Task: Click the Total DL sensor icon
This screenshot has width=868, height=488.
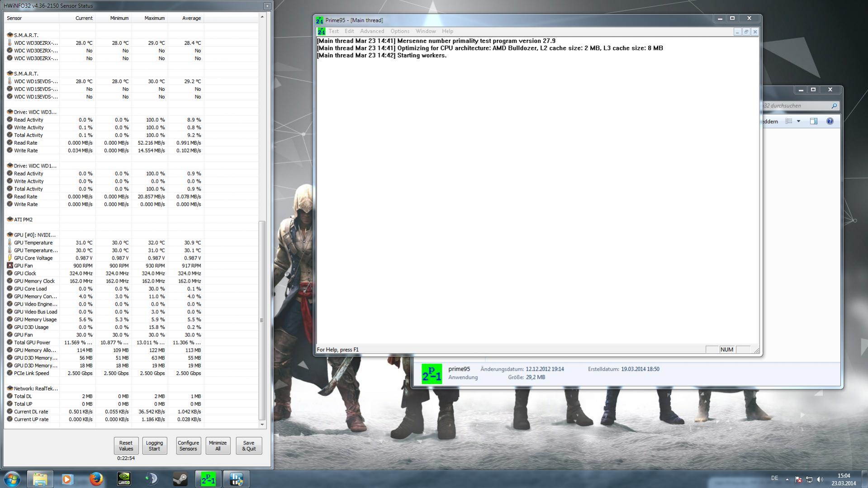Action: point(10,396)
